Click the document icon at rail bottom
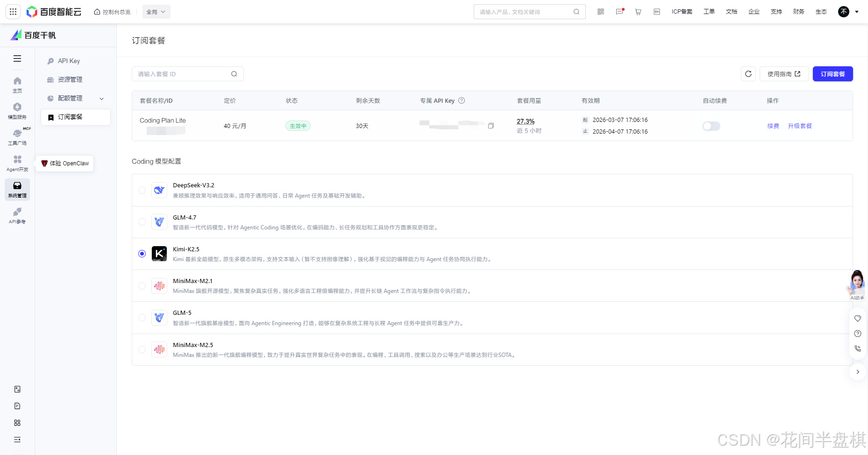The image size is (868, 455). pyautogui.click(x=17, y=406)
